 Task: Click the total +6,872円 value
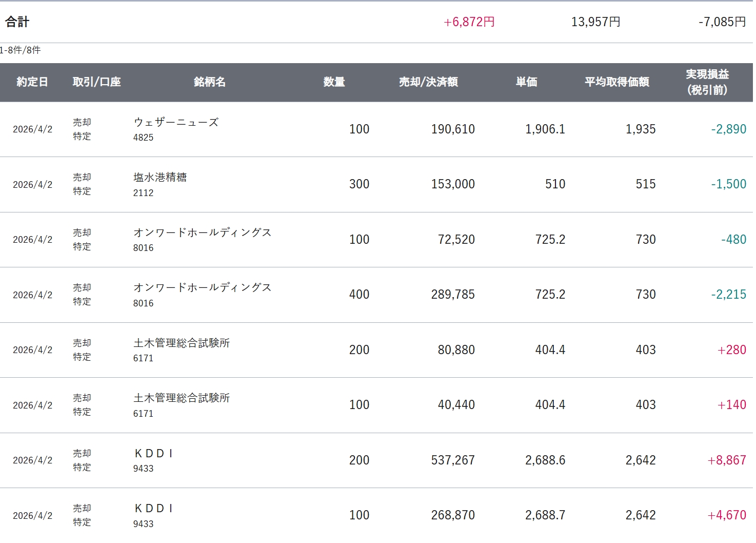point(469,22)
